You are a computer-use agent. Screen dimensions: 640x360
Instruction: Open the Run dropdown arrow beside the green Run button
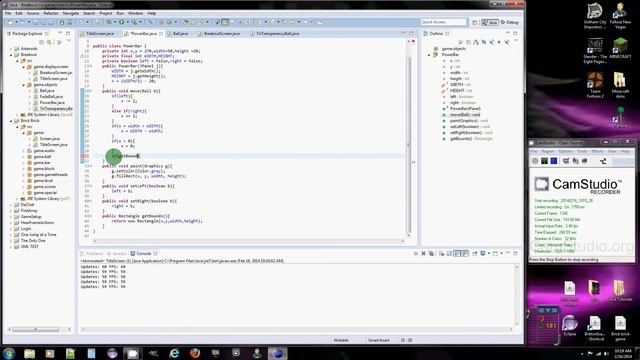(127, 22)
